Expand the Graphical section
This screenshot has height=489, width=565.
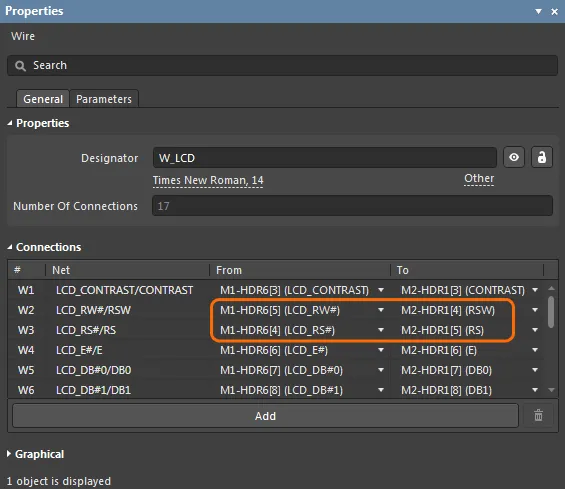9,454
